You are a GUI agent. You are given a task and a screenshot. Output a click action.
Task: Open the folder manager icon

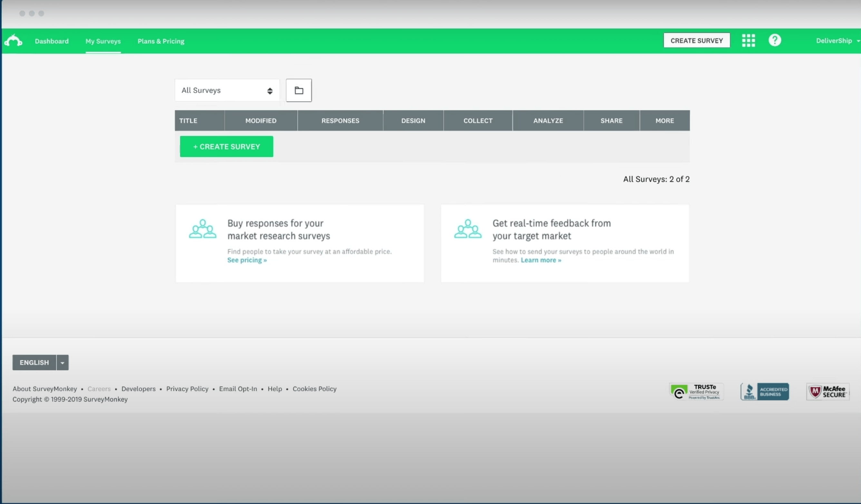(x=299, y=90)
